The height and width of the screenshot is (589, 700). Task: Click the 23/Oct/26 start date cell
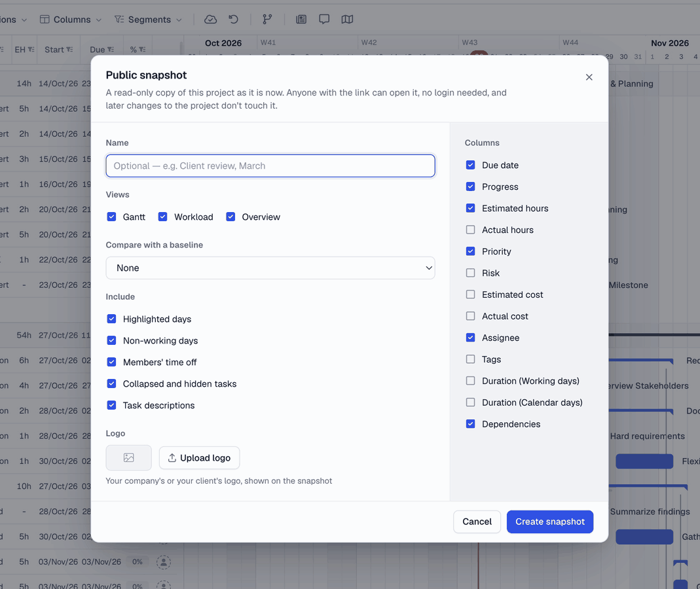tap(58, 285)
